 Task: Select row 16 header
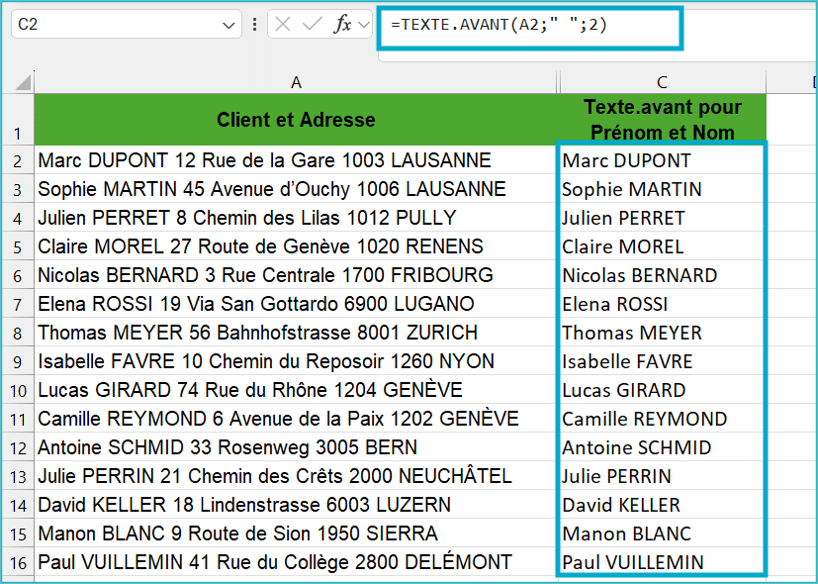point(18,562)
